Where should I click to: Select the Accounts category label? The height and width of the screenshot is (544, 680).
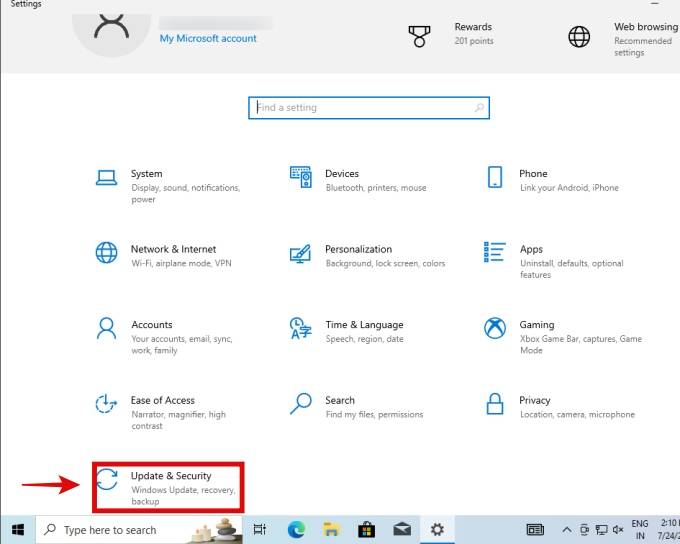click(152, 324)
